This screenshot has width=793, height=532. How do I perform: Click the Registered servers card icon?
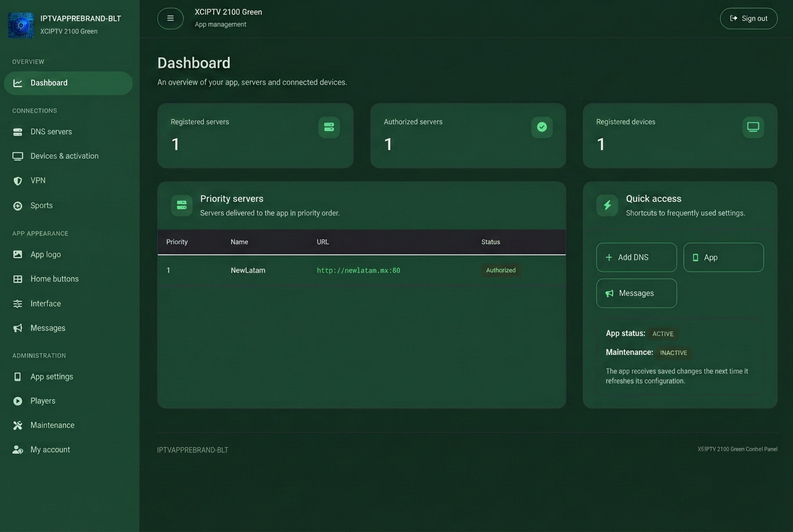(329, 127)
